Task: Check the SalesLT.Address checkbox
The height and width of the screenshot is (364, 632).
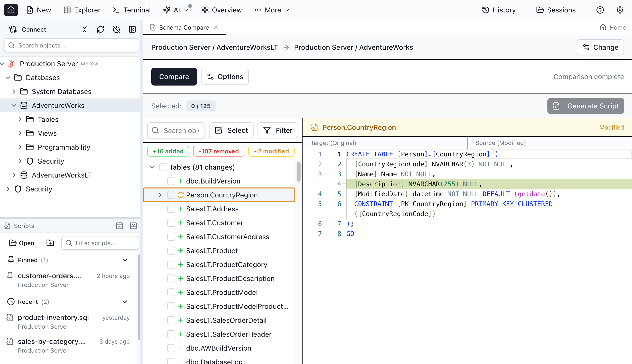Action: coord(171,209)
